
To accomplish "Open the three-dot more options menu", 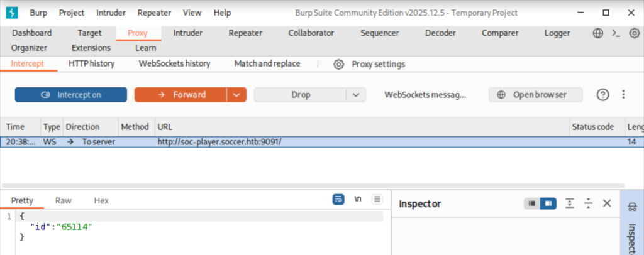I will (623, 95).
